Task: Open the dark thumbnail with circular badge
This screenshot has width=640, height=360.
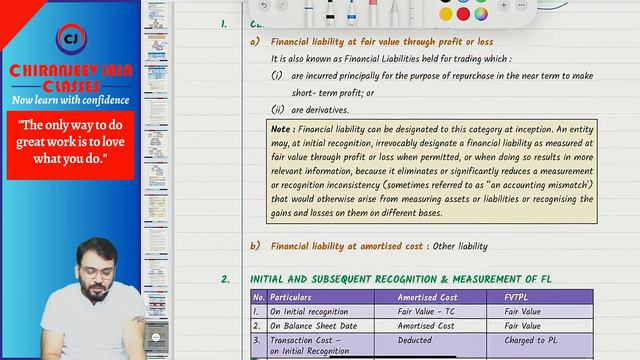Action: [156, 337]
